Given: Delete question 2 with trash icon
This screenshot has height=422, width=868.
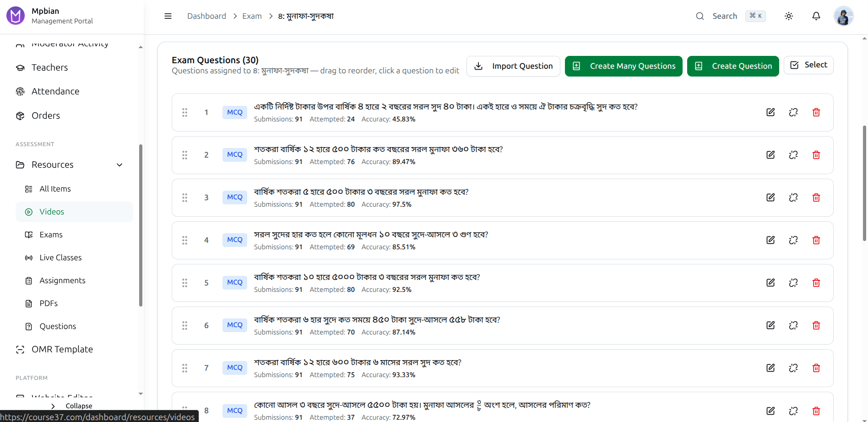Looking at the screenshot, I should [x=816, y=155].
